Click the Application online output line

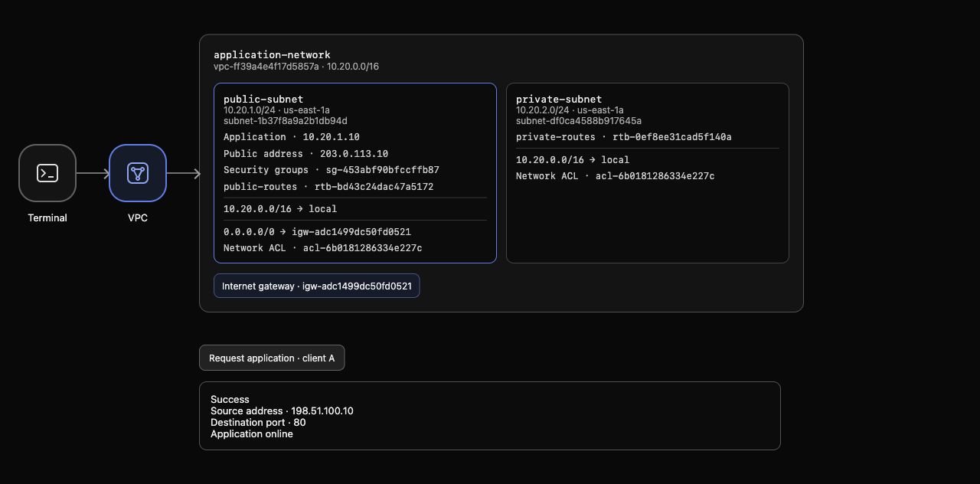click(x=252, y=433)
